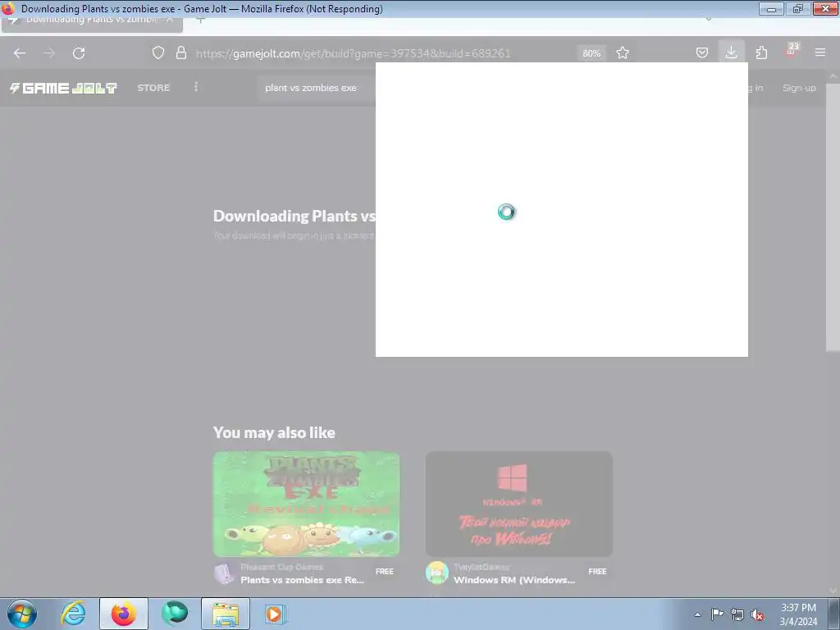Minimize the Firefox window
The image size is (840, 630).
click(x=771, y=8)
